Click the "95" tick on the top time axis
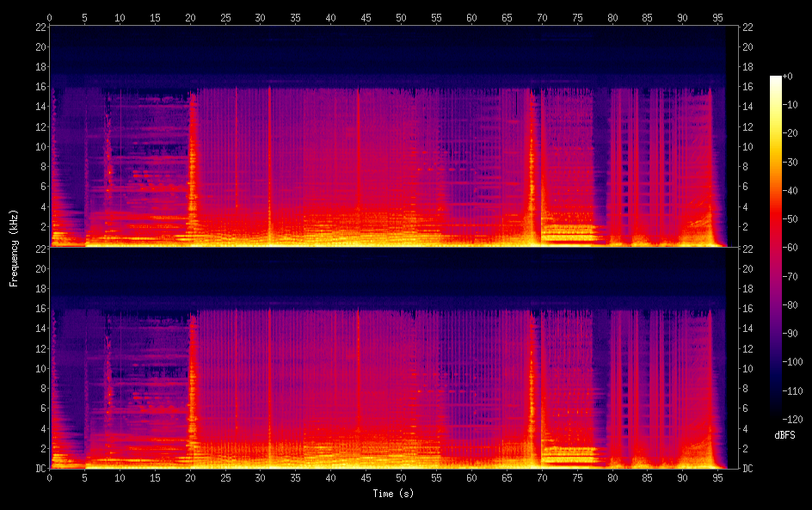 click(x=717, y=17)
